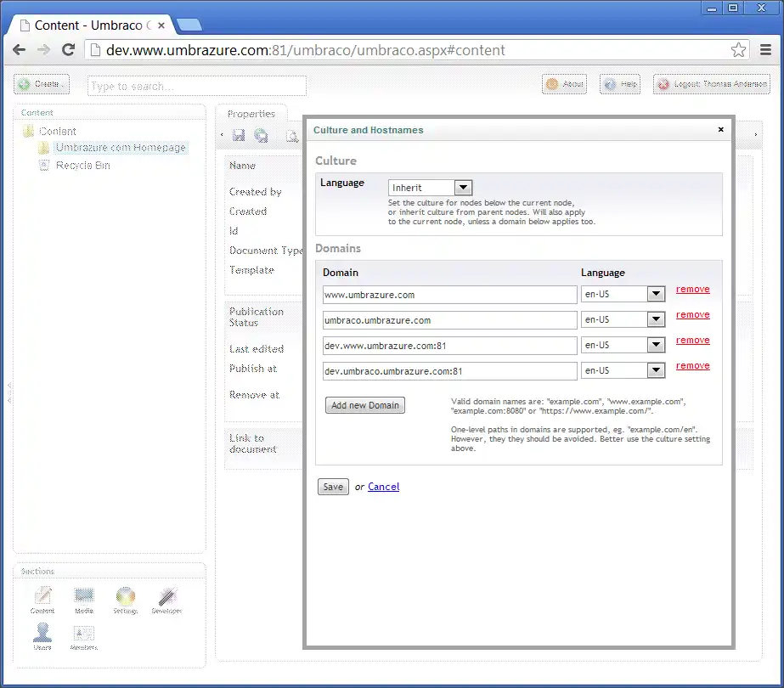Go back with the browser back arrow
This screenshot has width=784, height=688.
tap(19, 49)
